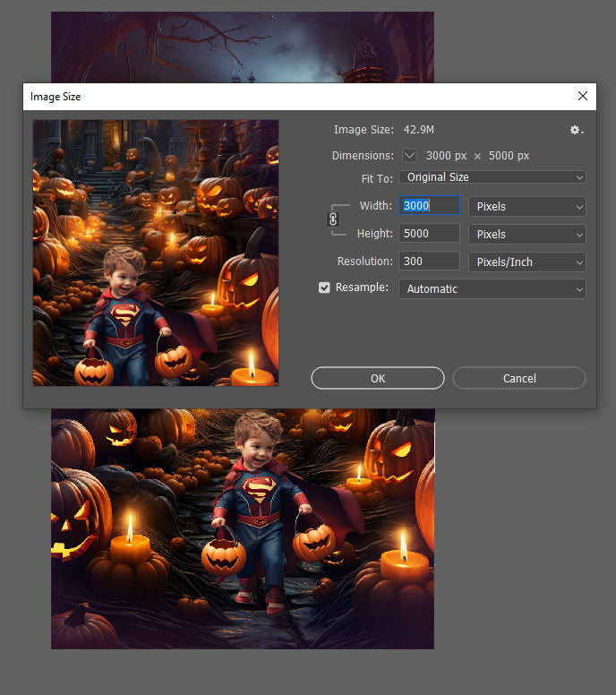Click the Width input field
616x695 pixels.
point(430,206)
